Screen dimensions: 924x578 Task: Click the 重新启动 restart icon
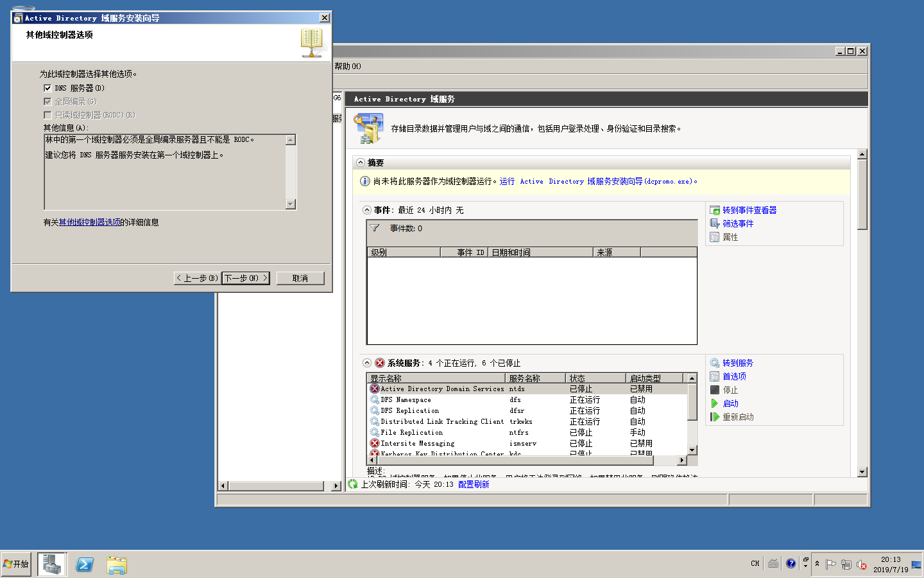[714, 417]
